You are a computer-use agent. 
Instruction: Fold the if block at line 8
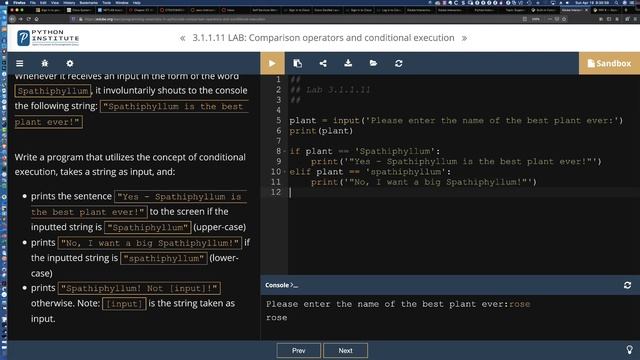(284, 151)
